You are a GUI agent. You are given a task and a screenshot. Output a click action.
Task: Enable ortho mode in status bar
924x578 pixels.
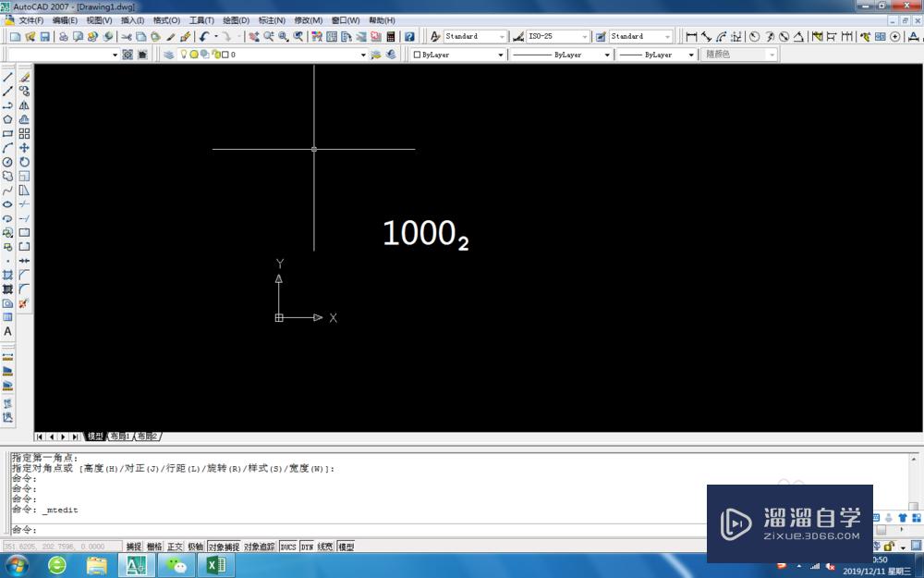tap(174, 546)
